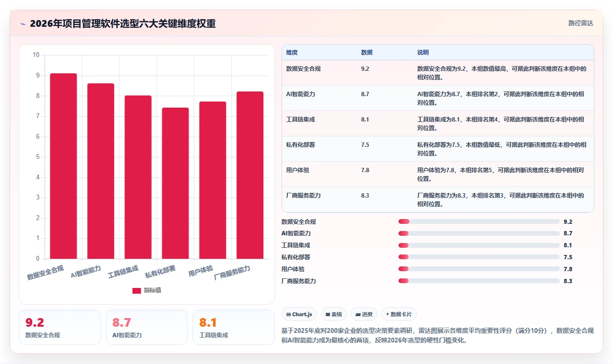
Task: Click the 厂商服务能力 progress bar
Action: tap(479, 281)
